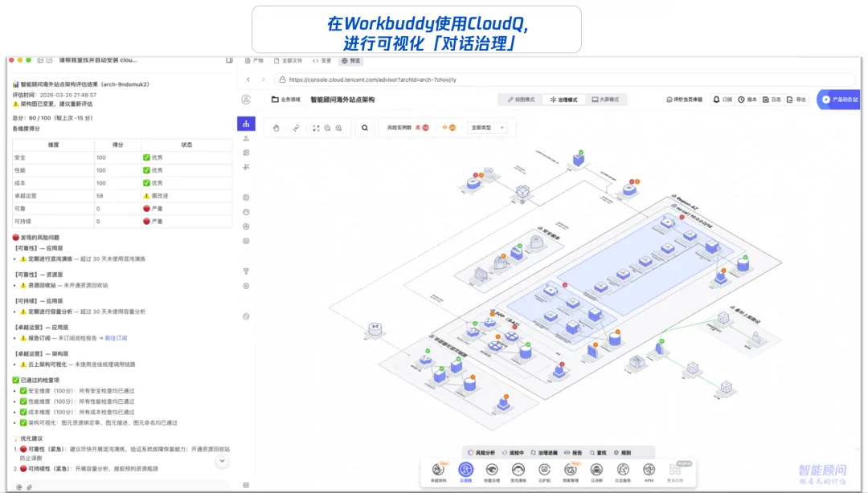The image size is (868, 493).
Task: Open the 预览 tab
Action: click(350, 61)
